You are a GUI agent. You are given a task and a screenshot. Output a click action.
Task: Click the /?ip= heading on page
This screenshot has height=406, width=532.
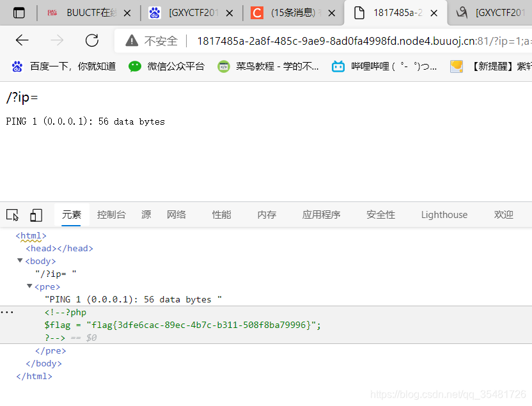[x=22, y=98]
